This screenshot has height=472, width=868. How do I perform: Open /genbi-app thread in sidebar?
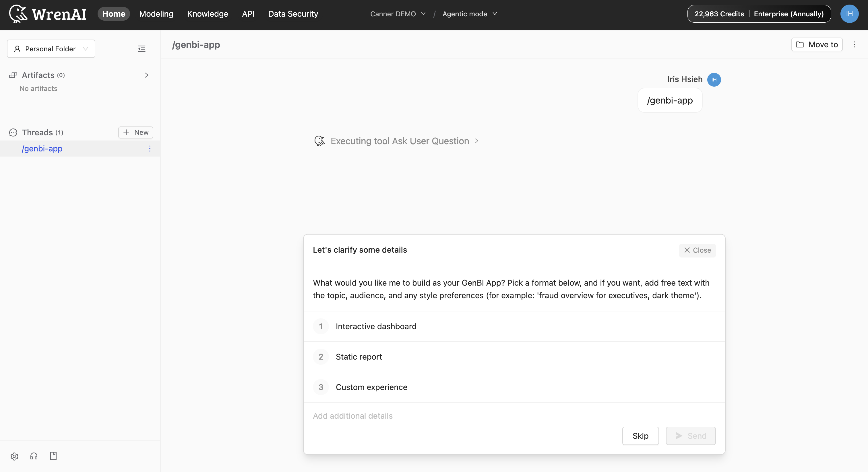pos(80,149)
